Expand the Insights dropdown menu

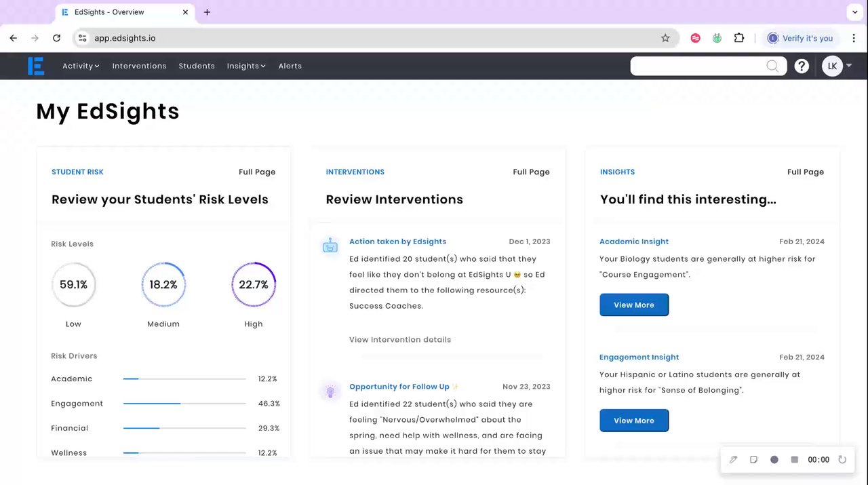coord(246,66)
